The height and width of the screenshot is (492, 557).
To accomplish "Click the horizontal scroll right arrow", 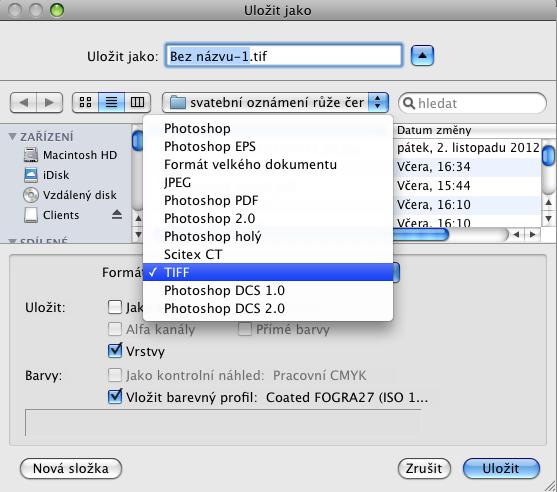I will click(532, 234).
